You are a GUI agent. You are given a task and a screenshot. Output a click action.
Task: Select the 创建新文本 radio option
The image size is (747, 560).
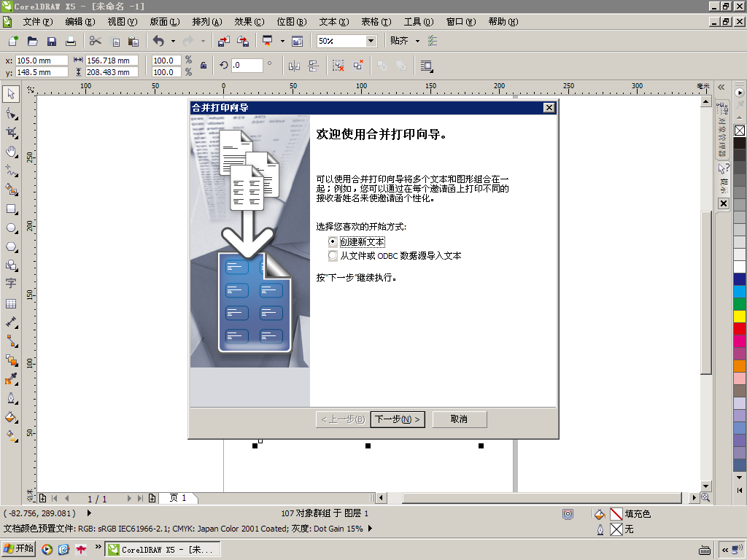point(333,241)
